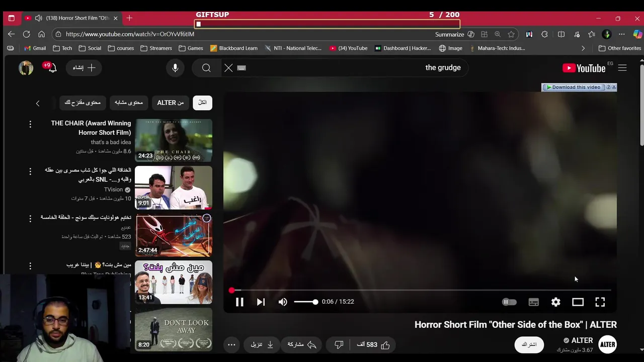644x362 pixels.
Task: Open the favorites list toolbar icon
Action: [592, 34]
